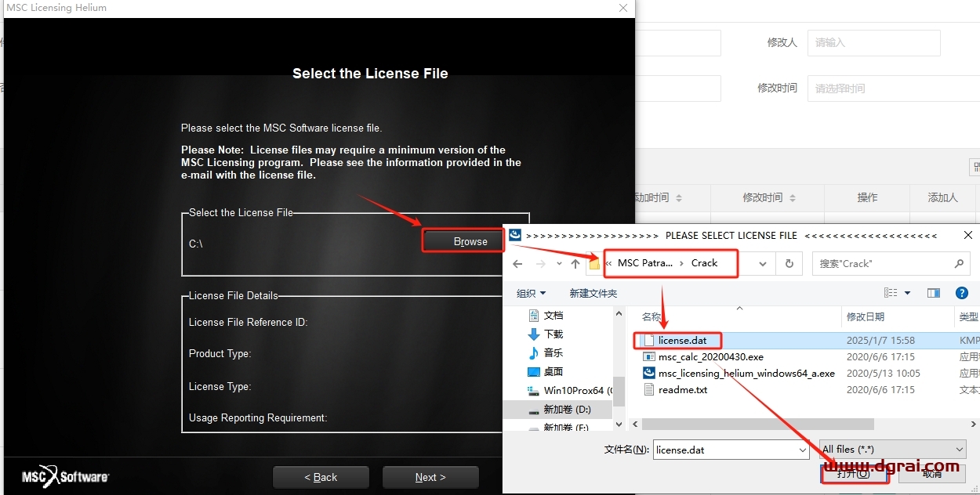The height and width of the screenshot is (495, 980).
Task: Select 桌面 in the navigation pane
Action: pyautogui.click(x=554, y=371)
